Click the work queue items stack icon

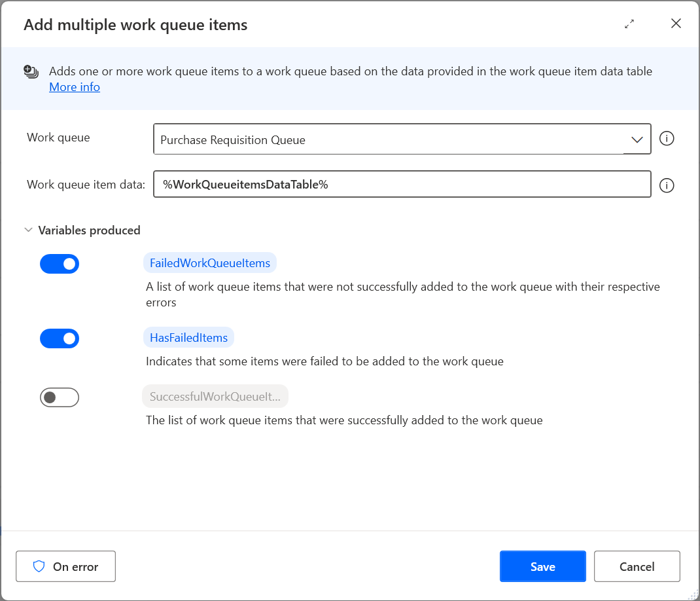tap(31, 71)
